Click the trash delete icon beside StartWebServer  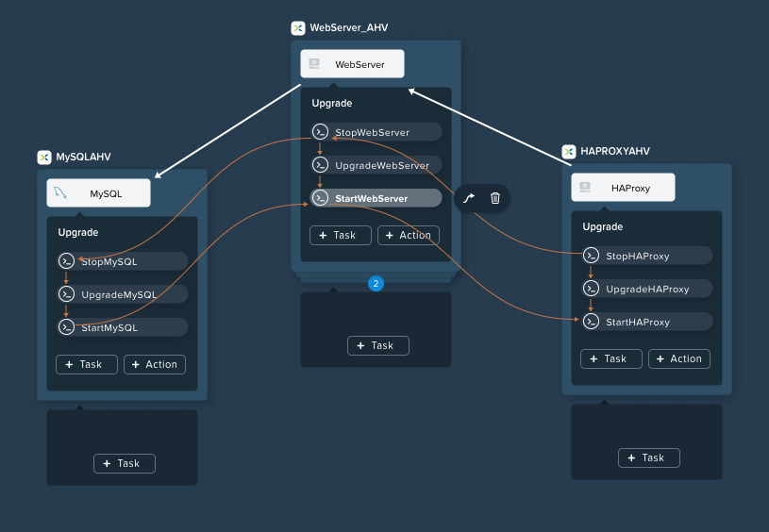[495, 198]
